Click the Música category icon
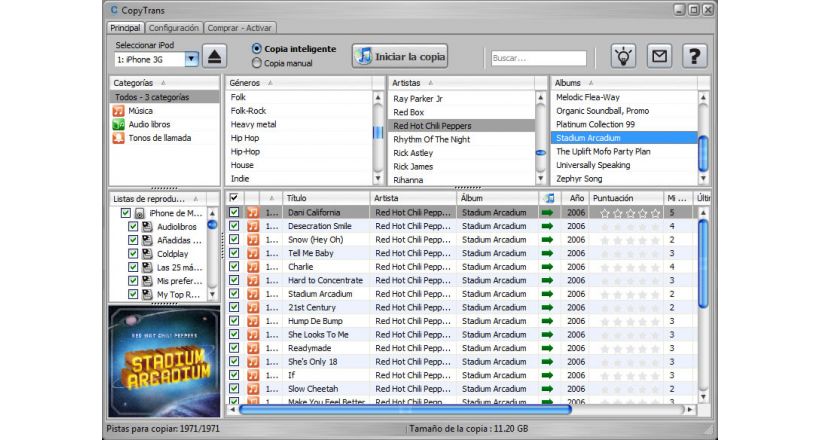Screen dimensions: 820x440 click(x=119, y=111)
